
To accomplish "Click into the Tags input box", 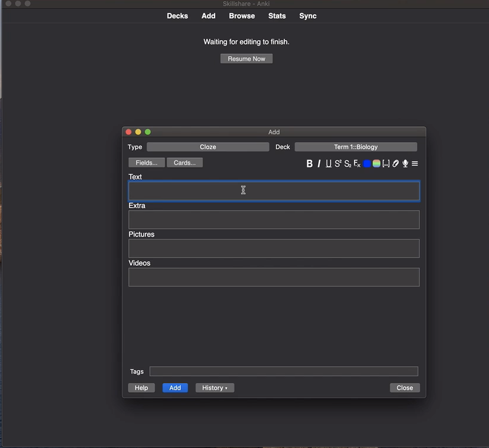I will coord(284,371).
